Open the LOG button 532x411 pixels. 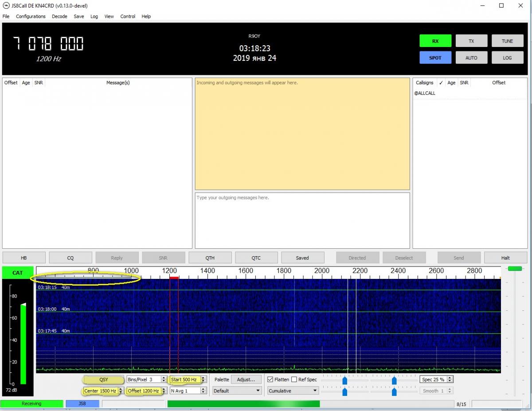[507, 58]
